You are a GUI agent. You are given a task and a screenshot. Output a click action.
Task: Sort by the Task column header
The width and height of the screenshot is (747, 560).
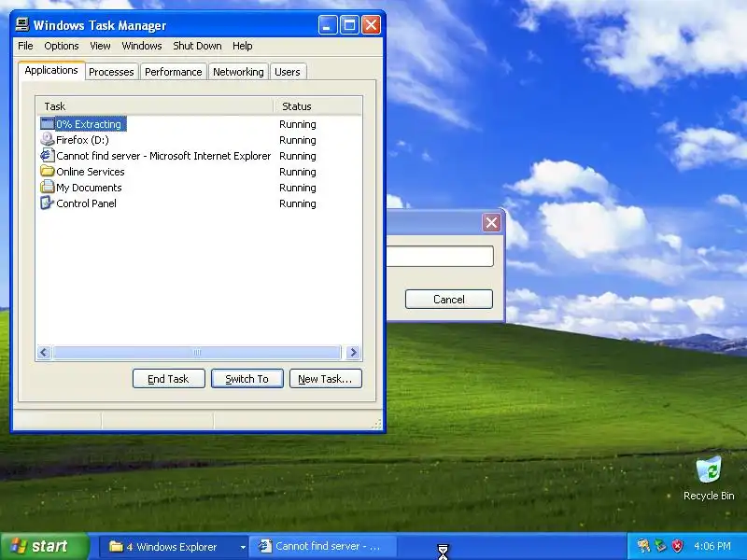[x=155, y=106]
